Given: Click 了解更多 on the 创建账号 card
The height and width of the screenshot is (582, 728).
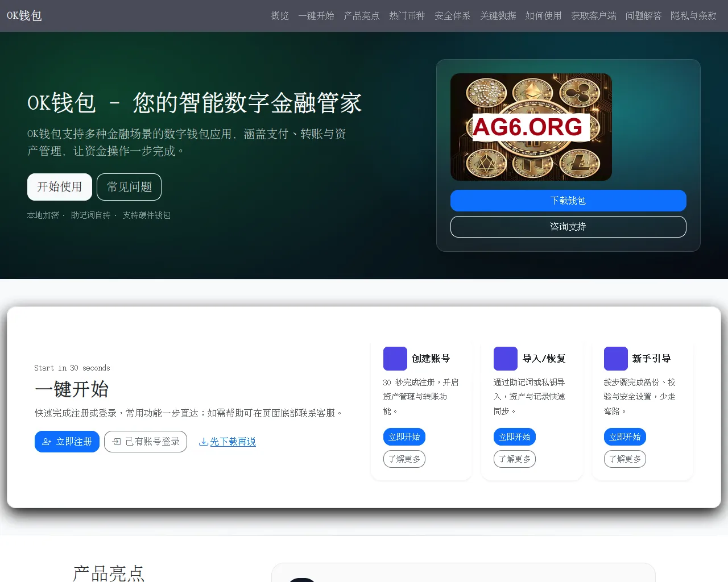Looking at the screenshot, I should pyautogui.click(x=404, y=459).
